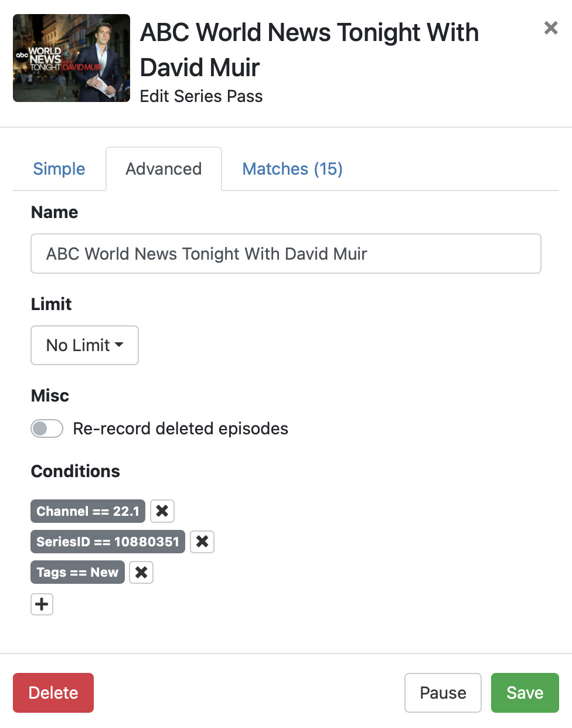Click the Edit Series Pass subtitle
This screenshot has height=728, width=572.
click(201, 96)
